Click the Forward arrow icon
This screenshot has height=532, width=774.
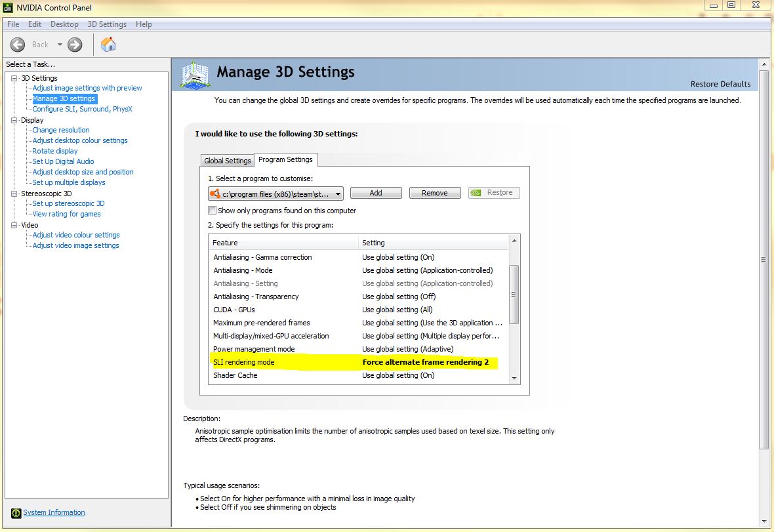[75, 45]
